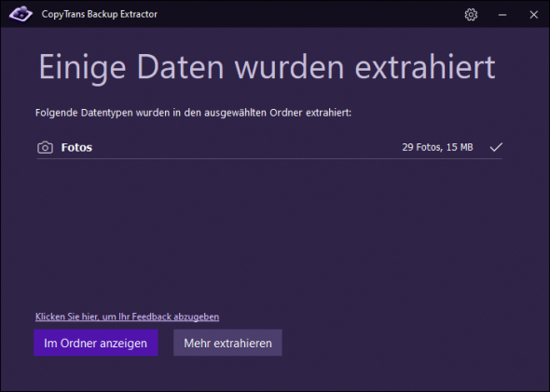The height and width of the screenshot is (392, 550).
Task: Click the heading "Einige Daten wurden extrahiert"
Action: pyautogui.click(x=267, y=67)
